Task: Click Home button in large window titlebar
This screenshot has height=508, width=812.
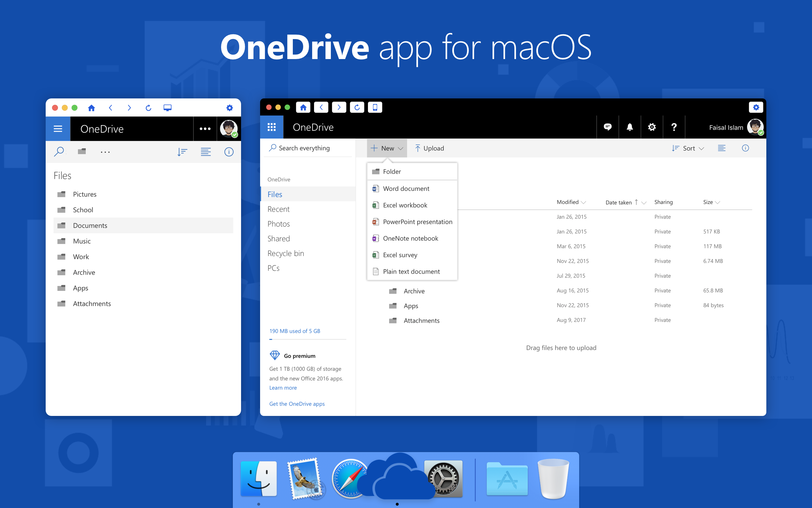Action: (x=303, y=108)
